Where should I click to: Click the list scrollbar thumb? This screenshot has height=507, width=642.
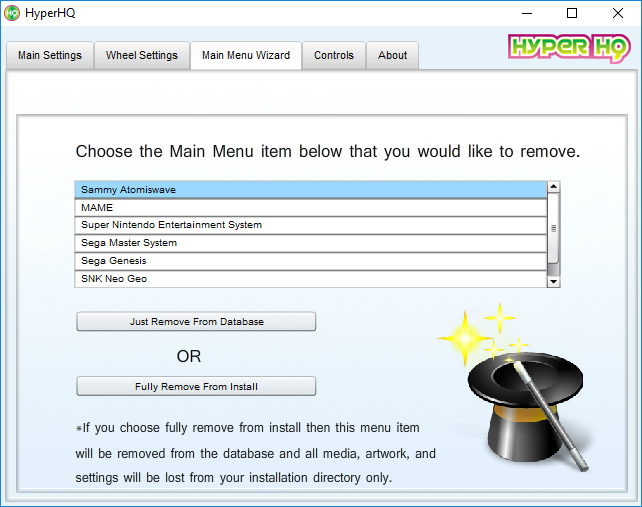pos(554,229)
